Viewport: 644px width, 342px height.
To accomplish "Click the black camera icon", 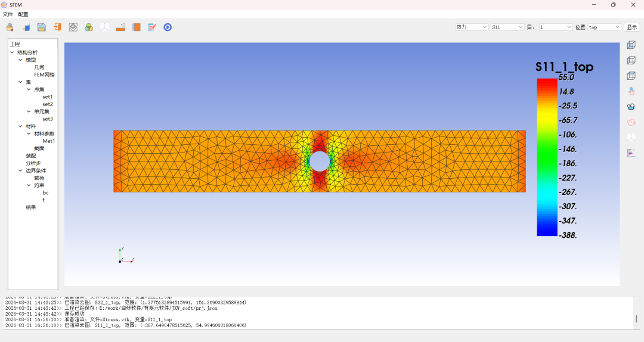I will [x=631, y=107].
